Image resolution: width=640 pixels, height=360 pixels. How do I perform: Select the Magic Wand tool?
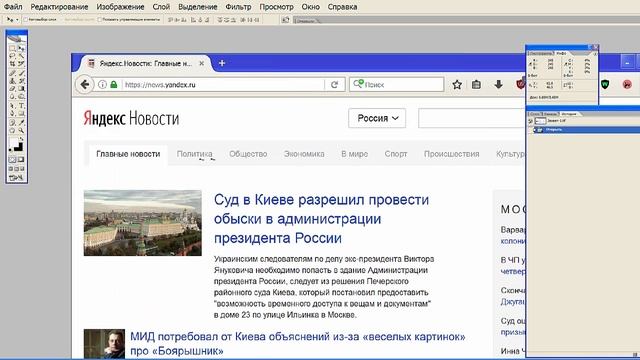pyautogui.click(x=21, y=56)
